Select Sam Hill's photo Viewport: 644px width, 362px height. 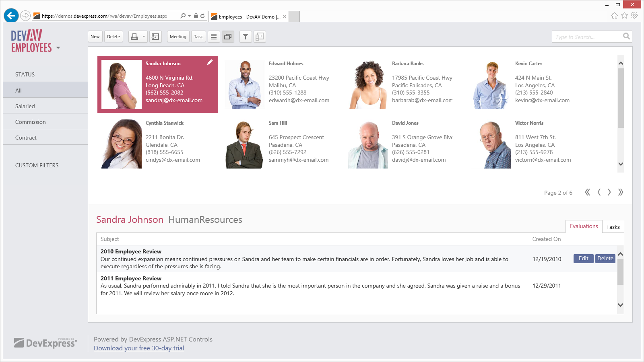pyautogui.click(x=245, y=144)
